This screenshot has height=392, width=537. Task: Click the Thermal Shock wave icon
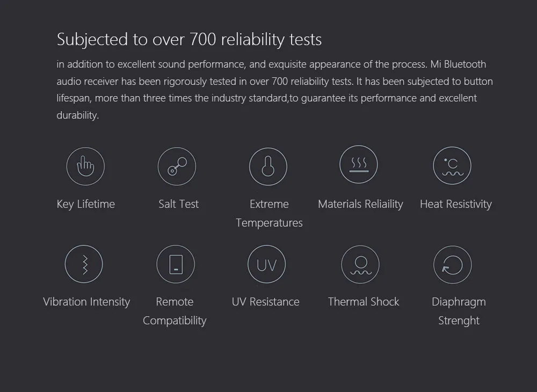coord(360,264)
